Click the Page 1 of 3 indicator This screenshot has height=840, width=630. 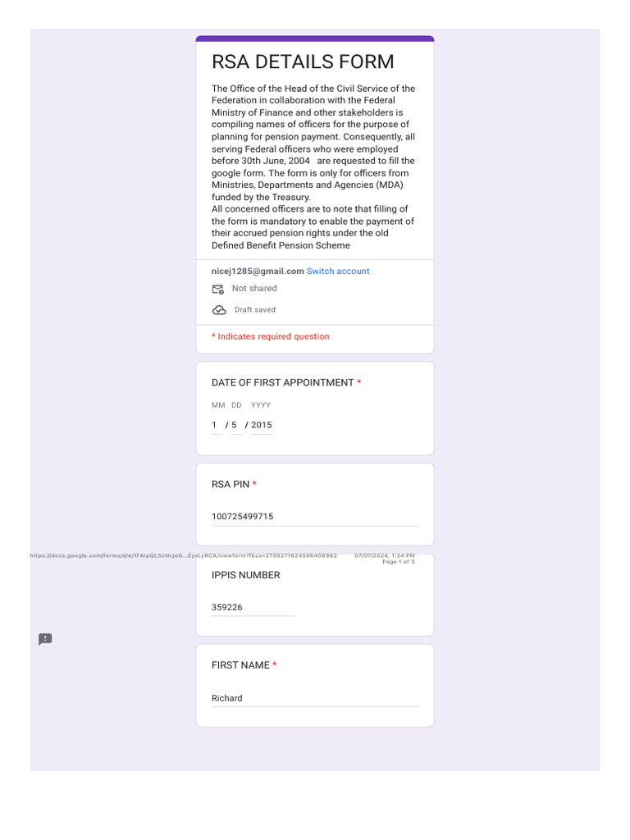[x=399, y=562]
